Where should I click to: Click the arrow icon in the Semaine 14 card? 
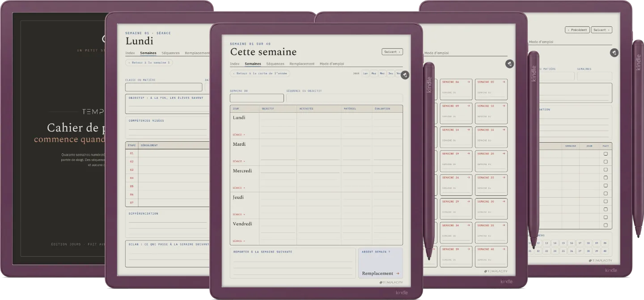click(x=469, y=130)
